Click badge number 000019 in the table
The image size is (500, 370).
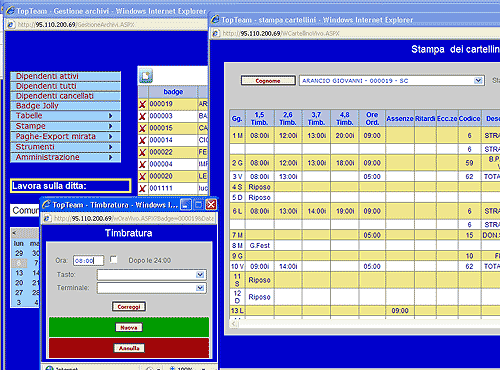coord(161,104)
